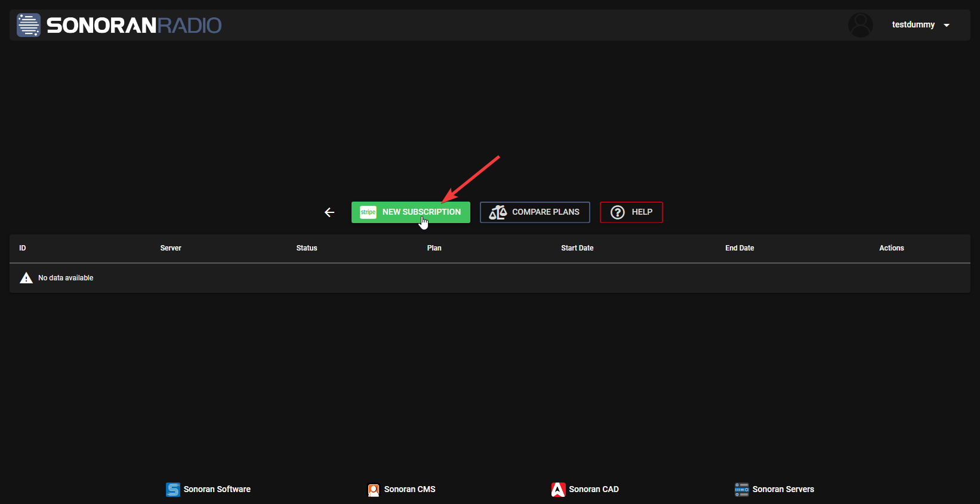This screenshot has width=980, height=504.
Task: Click the Help button
Action: point(631,212)
